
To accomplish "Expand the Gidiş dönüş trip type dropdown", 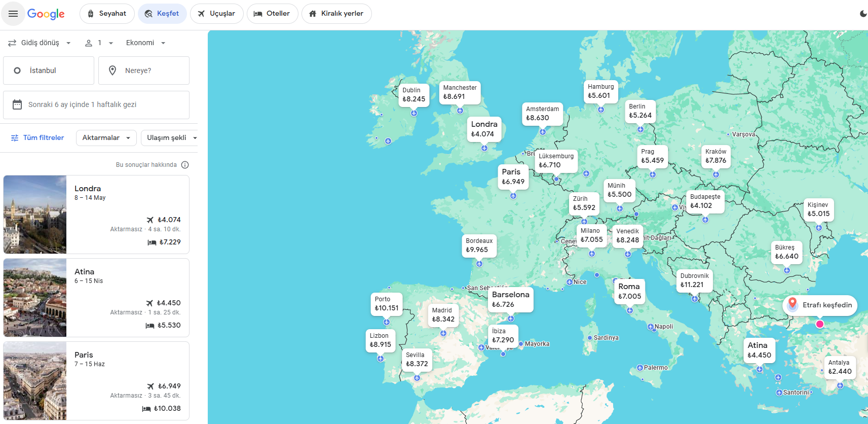I will (x=40, y=43).
